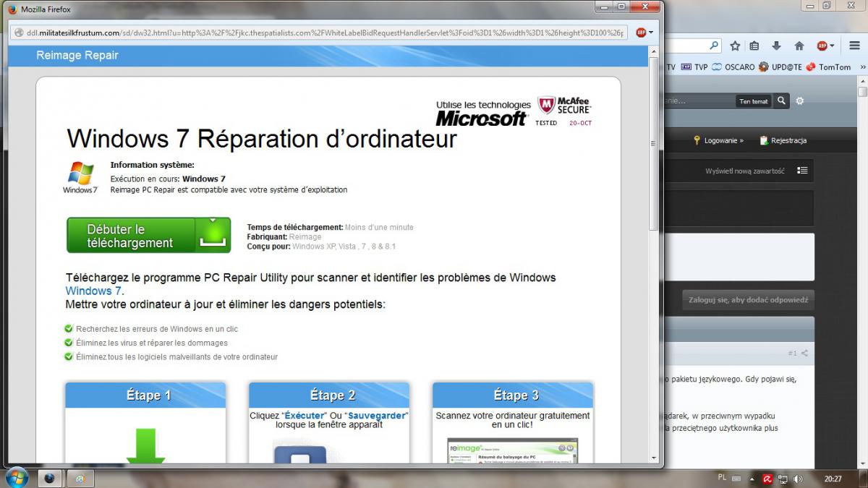Click scroll-down arrow of background Firefox scrollbar
The image size is (868, 488).
coord(862,462)
